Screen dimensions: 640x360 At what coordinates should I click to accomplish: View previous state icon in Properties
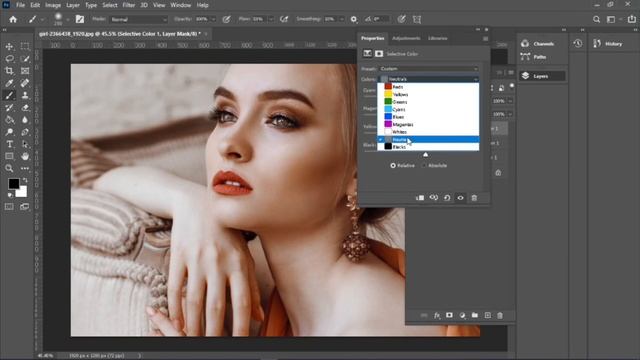click(433, 198)
